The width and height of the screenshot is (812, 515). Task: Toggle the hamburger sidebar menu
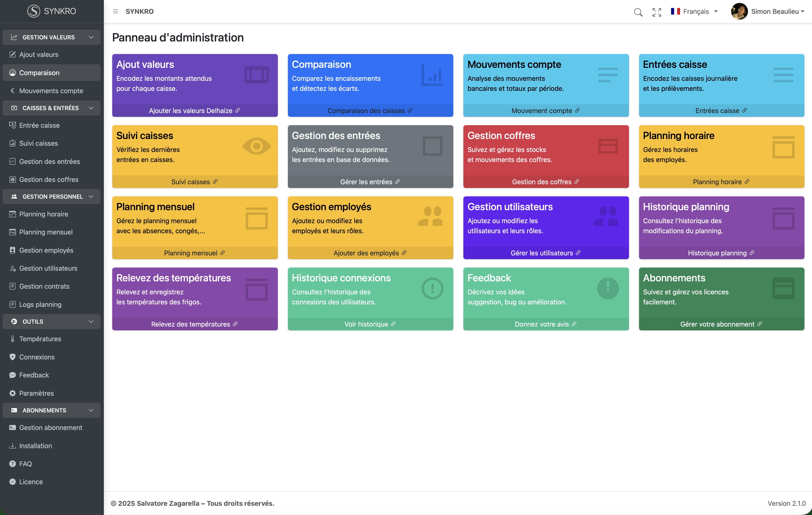coord(115,12)
